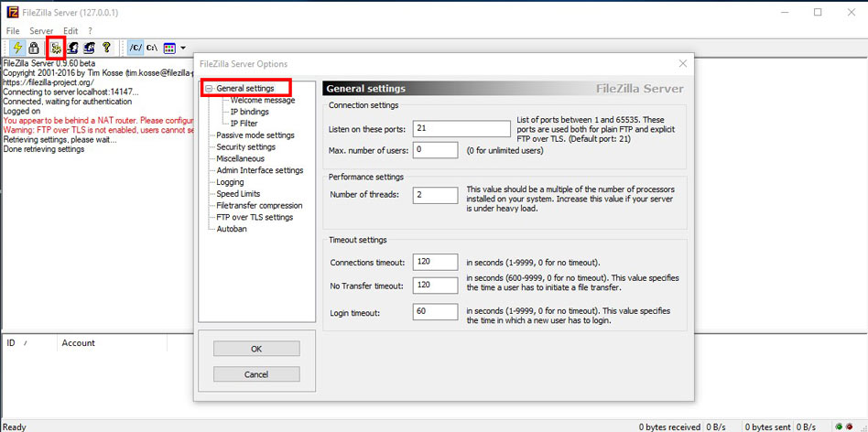
Task: Open dropdown arrow beside sorting icon
Action: click(x=182, y=49)
